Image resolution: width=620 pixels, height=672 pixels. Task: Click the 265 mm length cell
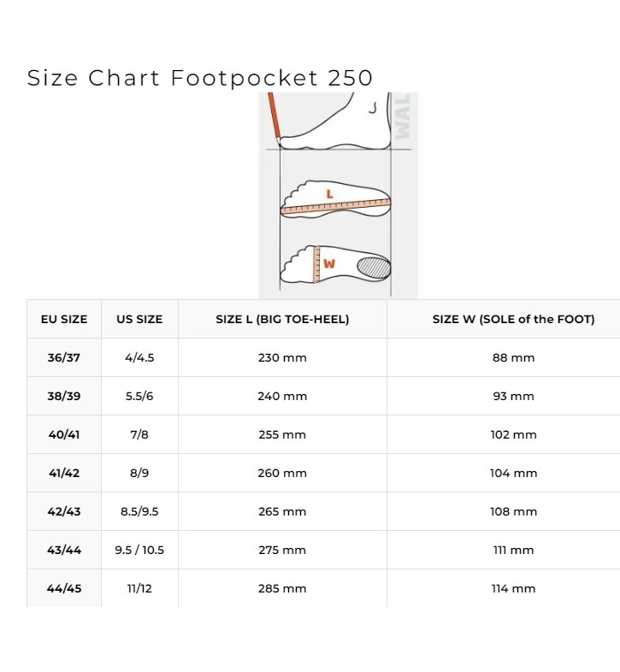click(282, 511)
